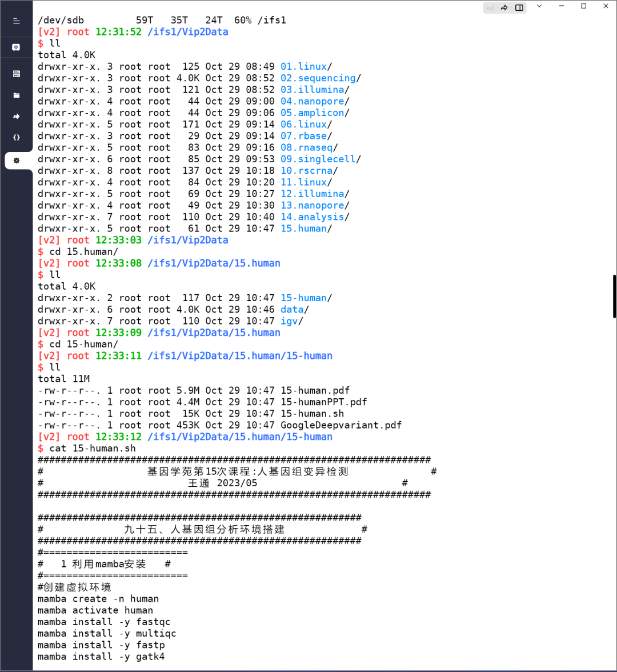The width and height of the screenshot is (617, 672).
Task: Click the data/ directory name
Action: click(294, 310)
